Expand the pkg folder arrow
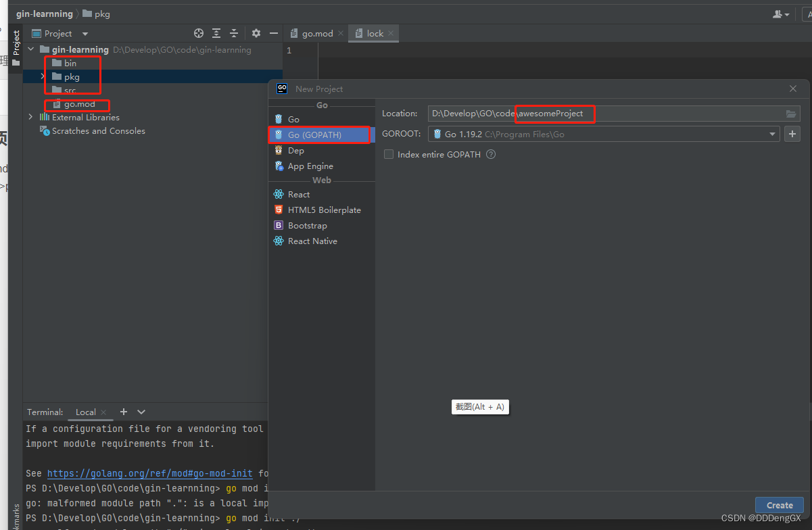The image size is (812, 530). tap(43, 76)
